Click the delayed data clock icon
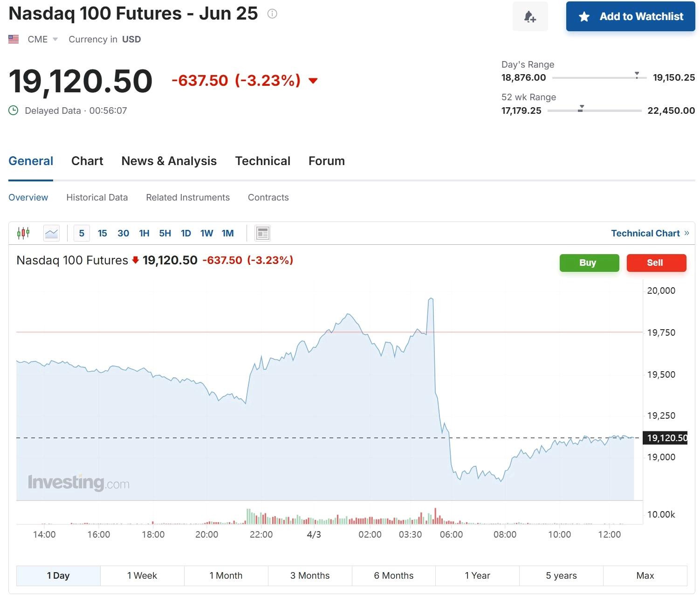The image size is (700, 595). (14, 111)
